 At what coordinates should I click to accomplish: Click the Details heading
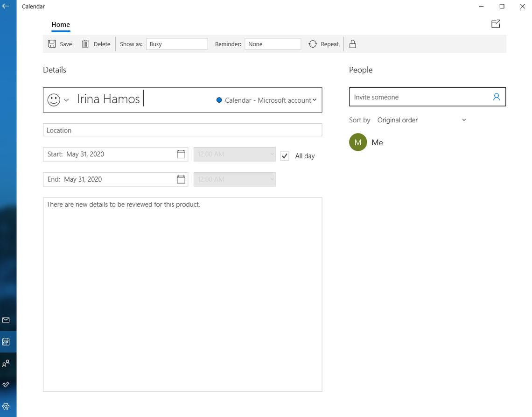click(55, 70)
